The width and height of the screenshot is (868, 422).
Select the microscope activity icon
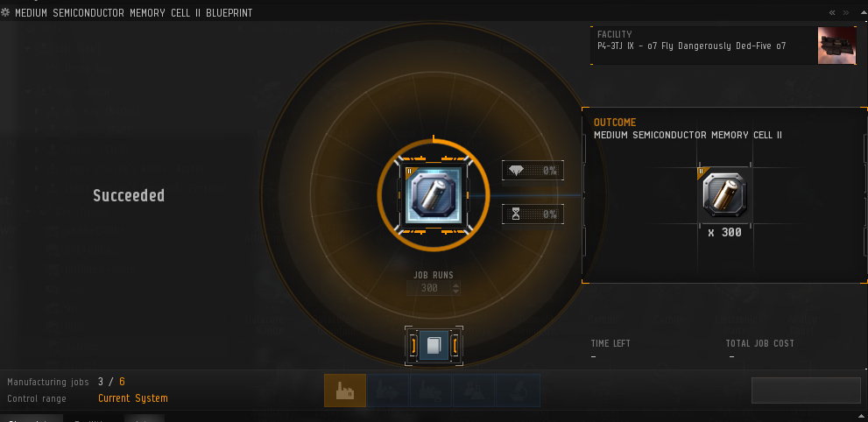pos(518,390)
